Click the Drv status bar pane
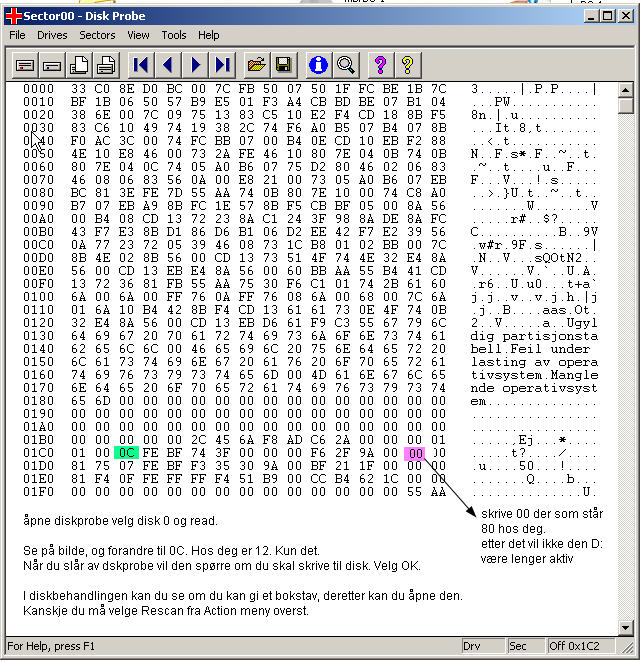The width and height of the screenshot is (643, 662). tap(482, 646)
